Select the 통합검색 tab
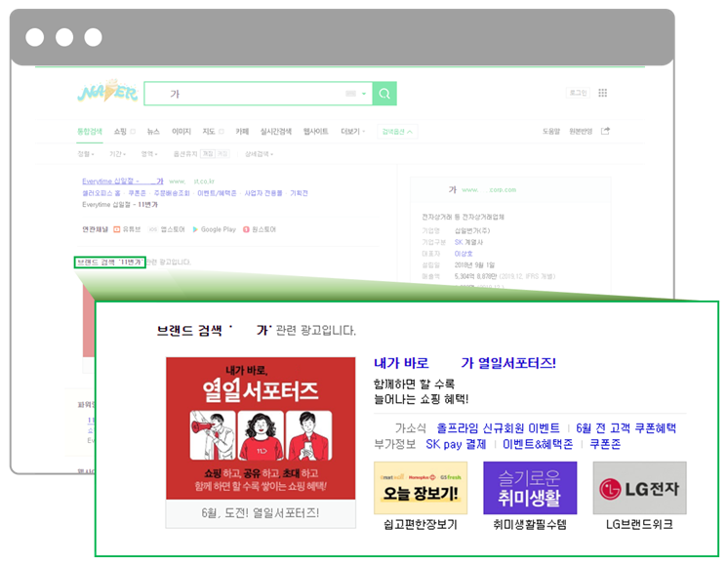The width and height of the screenshot is (728, 566). click(x=90, y=132)
